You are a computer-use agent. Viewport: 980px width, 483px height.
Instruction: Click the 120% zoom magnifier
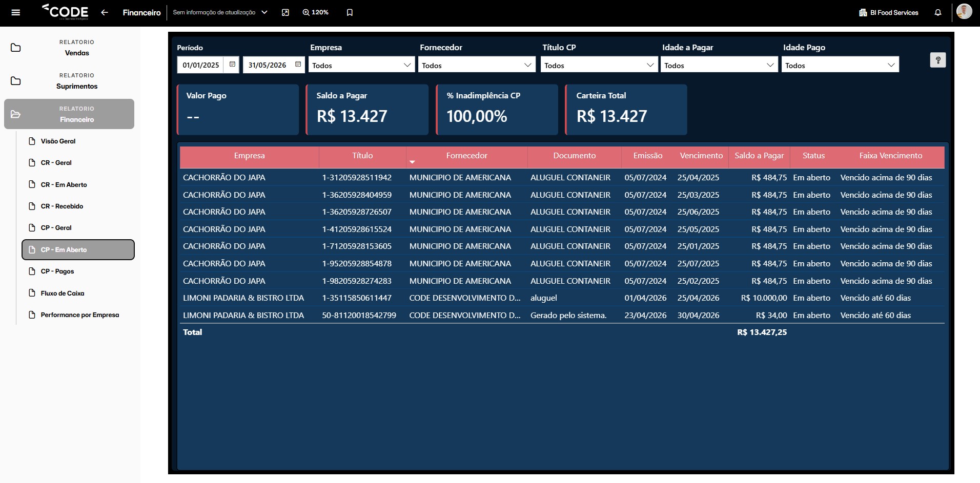pos(306,12)
